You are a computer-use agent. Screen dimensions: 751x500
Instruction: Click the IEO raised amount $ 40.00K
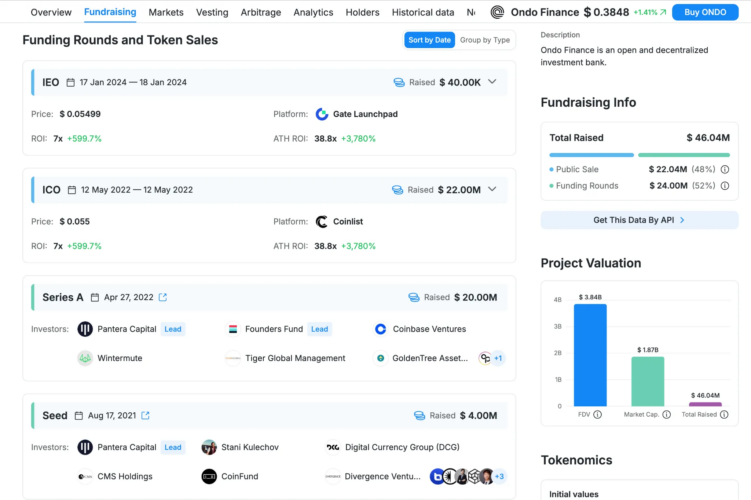coord(460,82)
